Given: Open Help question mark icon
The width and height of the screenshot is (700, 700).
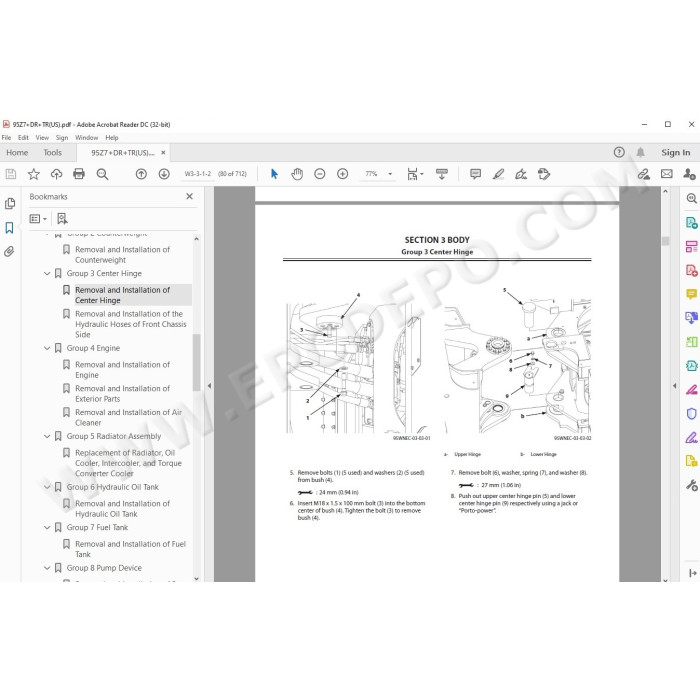Looking at the screenshot, I should pyautogui.click(x=619, y=152).
